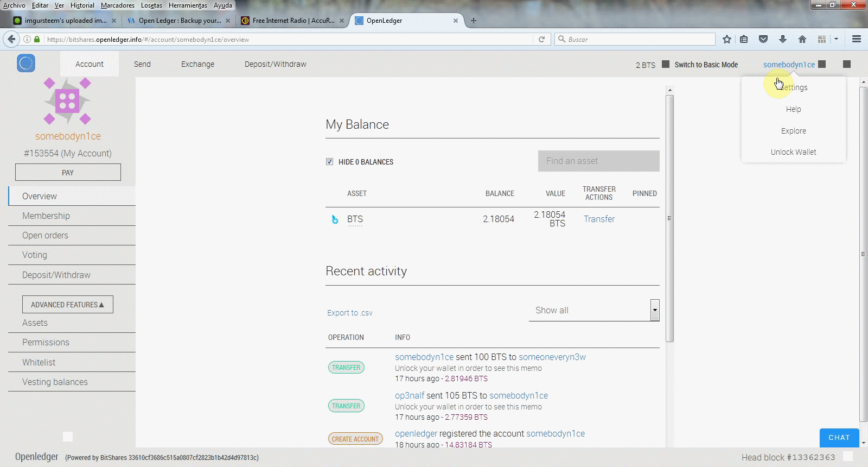868x467 pixels.
Task: Open the Firefox hamburger menu
Action: point(857,39)
